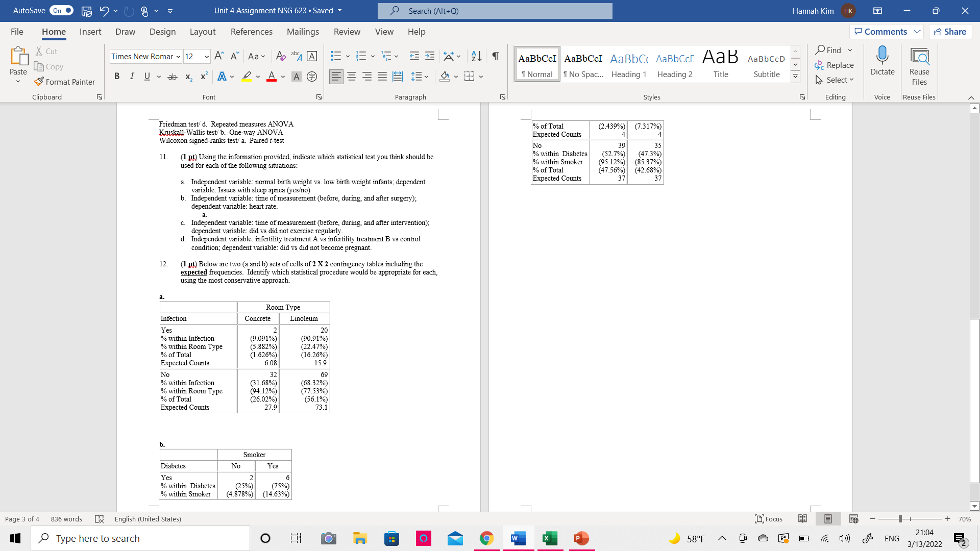
Task: Click the Dictate microphone icon
Action: 882,56
